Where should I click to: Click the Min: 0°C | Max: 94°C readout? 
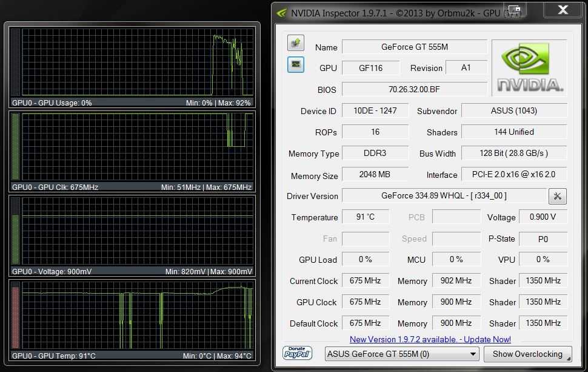pos(217,356)
